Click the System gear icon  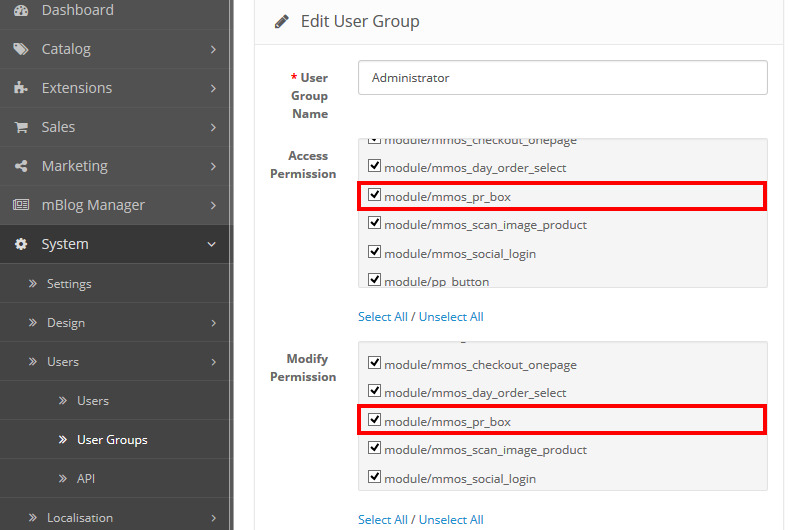coord(21,244)
